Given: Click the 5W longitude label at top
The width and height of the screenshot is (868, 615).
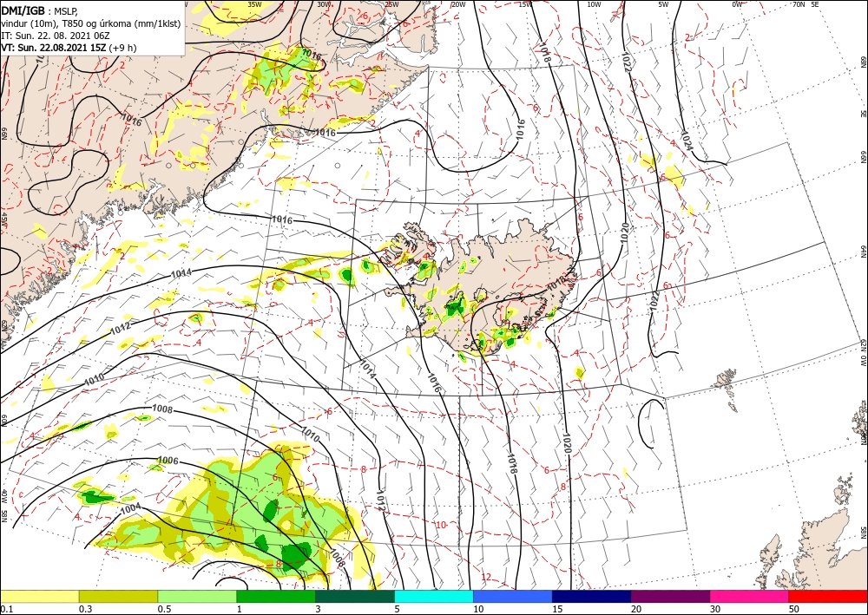Looking at the screenshot, I should point(664,3).
